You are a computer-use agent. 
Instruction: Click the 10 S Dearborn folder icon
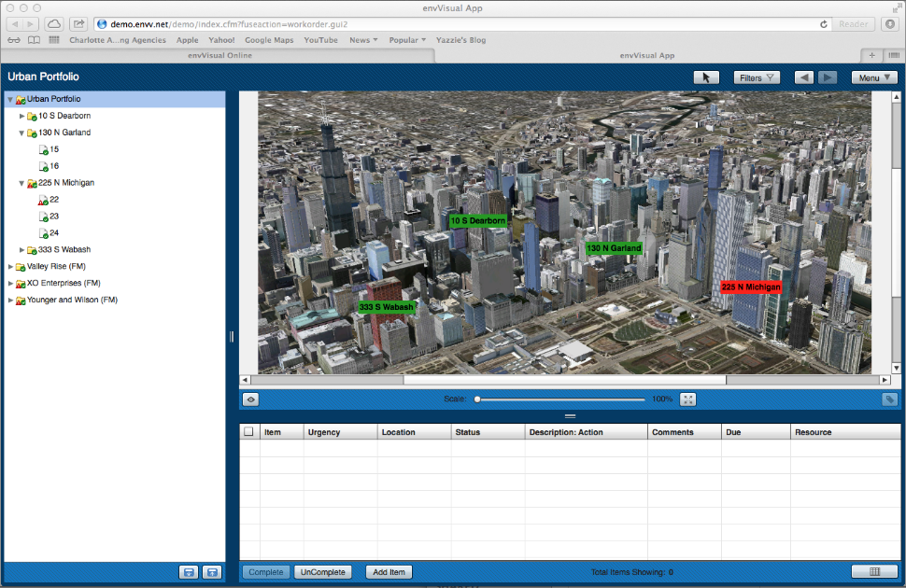pyautogui.click(x=32, y=116)
